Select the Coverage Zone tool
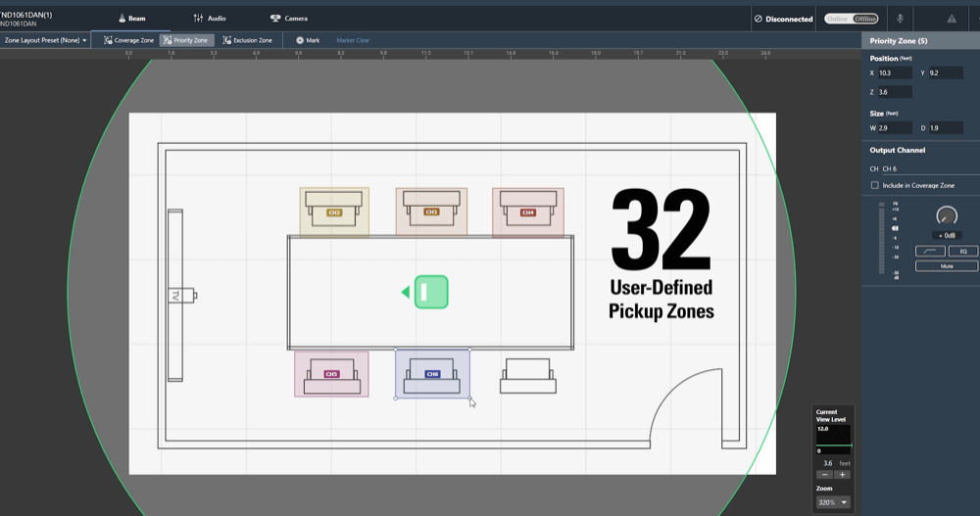This screenshot has width=980, height=516. [128, 40]
